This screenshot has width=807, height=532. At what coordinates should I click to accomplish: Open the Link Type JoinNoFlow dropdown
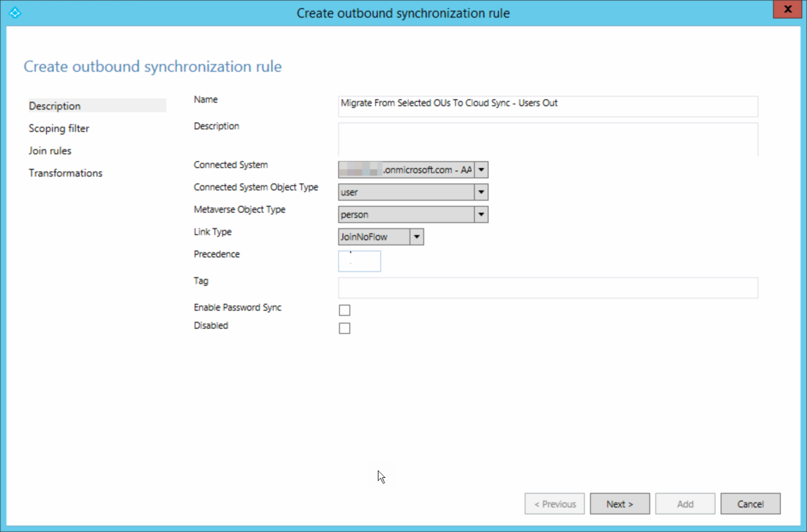coord(417,237)
